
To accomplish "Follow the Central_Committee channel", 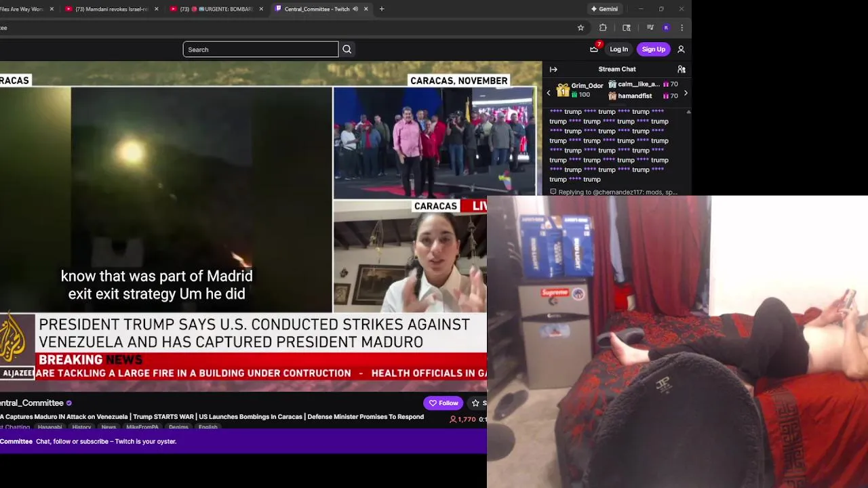I will pyautogui.click(x=443, y=403).
